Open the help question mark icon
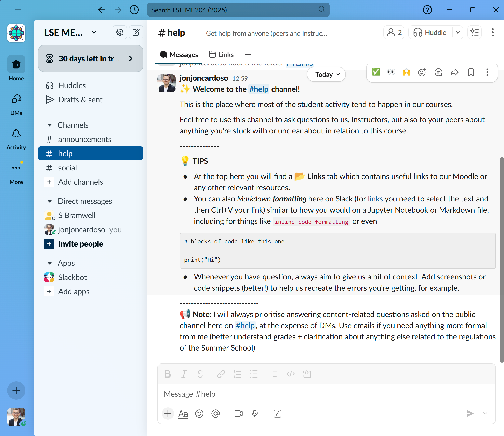This screenshot has width=504, height=436. tap(427, 10)
